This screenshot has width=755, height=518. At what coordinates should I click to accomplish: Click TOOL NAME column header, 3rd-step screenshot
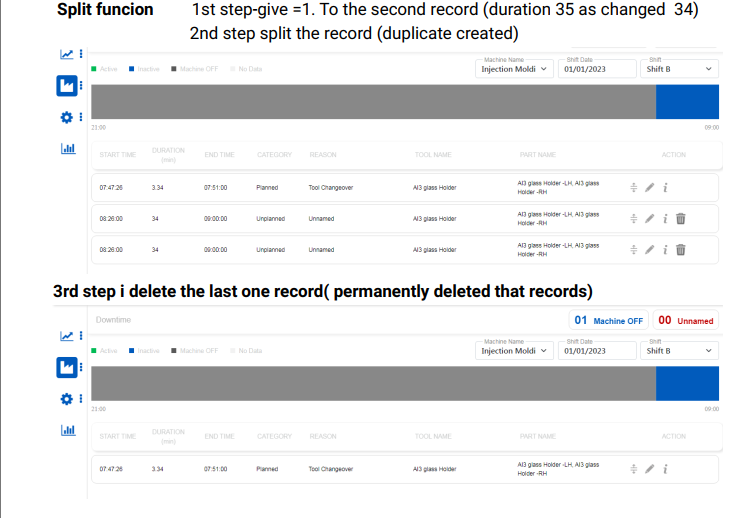click(x=433, y=436)
